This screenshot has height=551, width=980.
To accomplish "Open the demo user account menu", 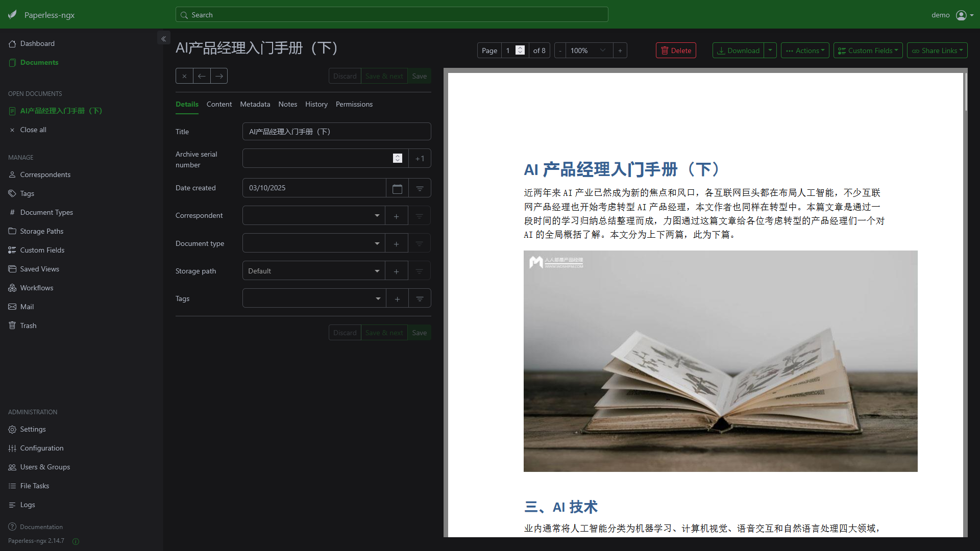I will (x=952, y=15).
